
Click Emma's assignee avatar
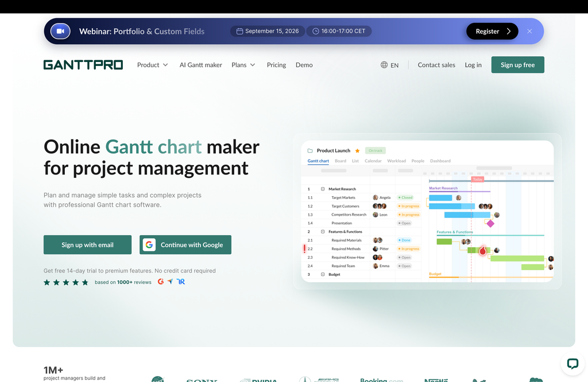(x=376, y=266)
